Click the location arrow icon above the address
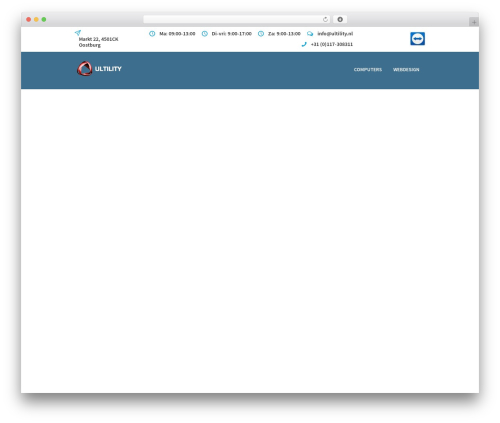 tap(78, 33)
